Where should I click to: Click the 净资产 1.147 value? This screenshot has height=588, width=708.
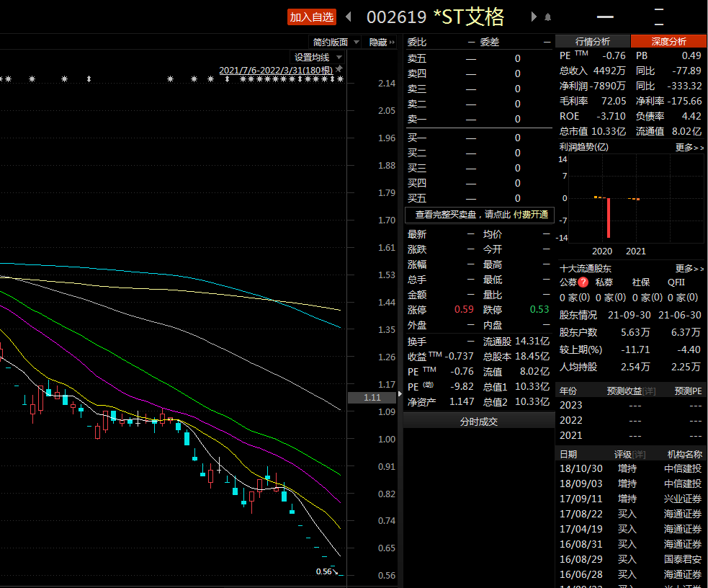pyautogui.click(x=462, y=401)
